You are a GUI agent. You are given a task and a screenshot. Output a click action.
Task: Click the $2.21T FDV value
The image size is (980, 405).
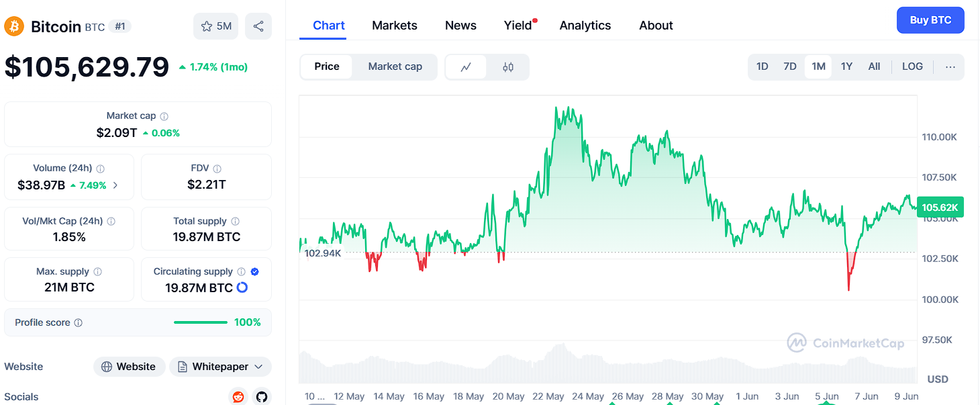(x=207, y=185)
